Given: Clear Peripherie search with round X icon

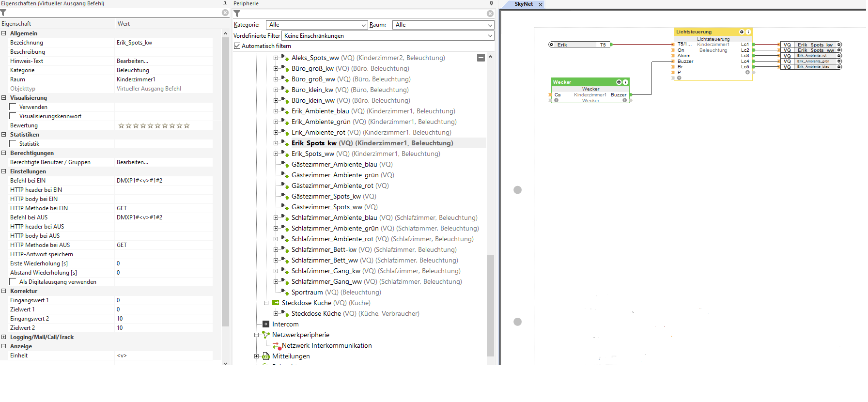Looking at the screenshot, I should pos(490,14).
